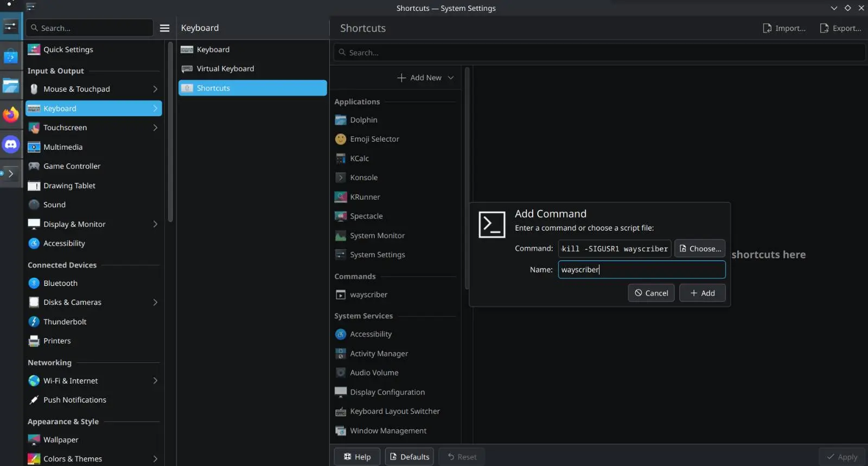Select Spectacle in shortcuts list
The image size is (868, 466).
point(395,216)
